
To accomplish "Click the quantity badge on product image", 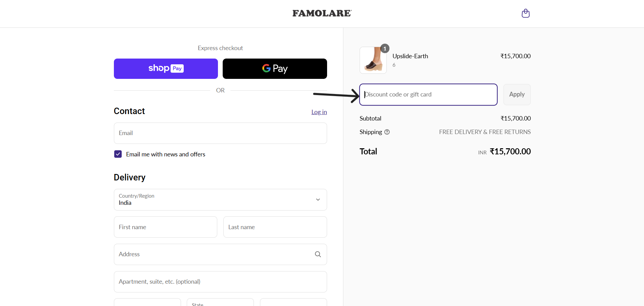I will click(x=385, y=49).
